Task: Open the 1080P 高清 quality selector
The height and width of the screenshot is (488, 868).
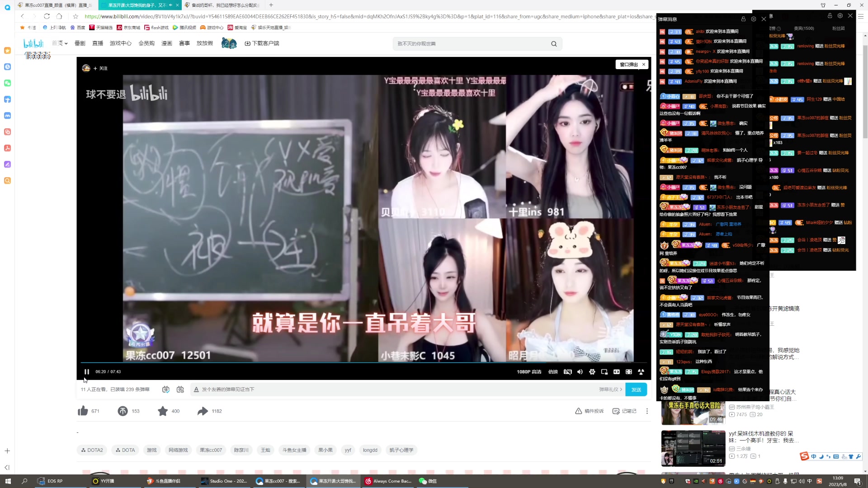Action: coord(529,372)
